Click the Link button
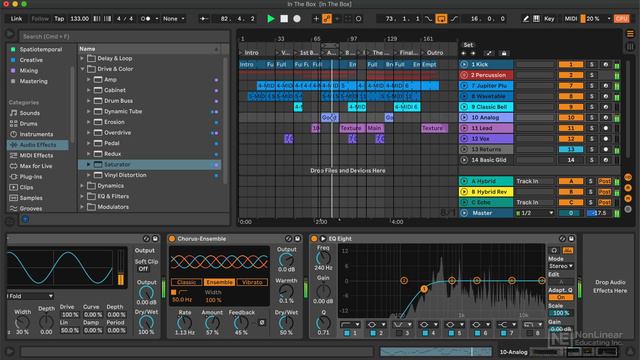Screen dimensions: 640x360 [x=16, y=19]
